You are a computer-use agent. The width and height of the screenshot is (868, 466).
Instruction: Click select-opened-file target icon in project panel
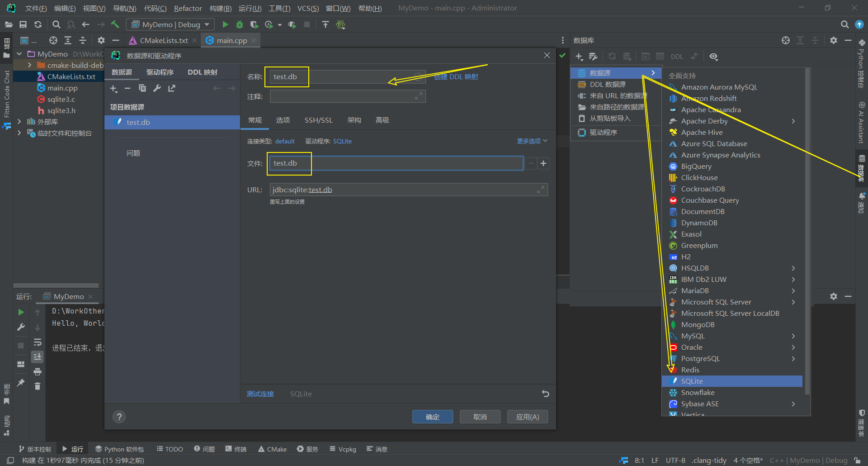click(x=53, y=40)
